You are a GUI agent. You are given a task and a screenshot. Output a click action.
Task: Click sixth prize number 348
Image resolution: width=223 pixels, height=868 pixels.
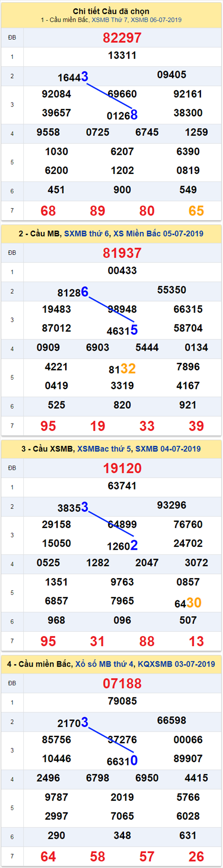[x=122, y=836]
